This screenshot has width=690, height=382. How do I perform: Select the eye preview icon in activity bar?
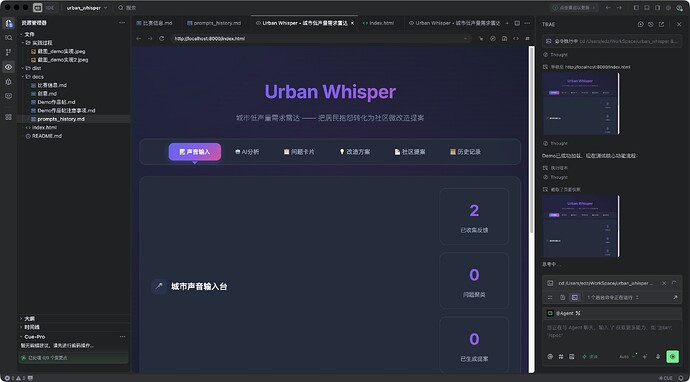(8, 67)
